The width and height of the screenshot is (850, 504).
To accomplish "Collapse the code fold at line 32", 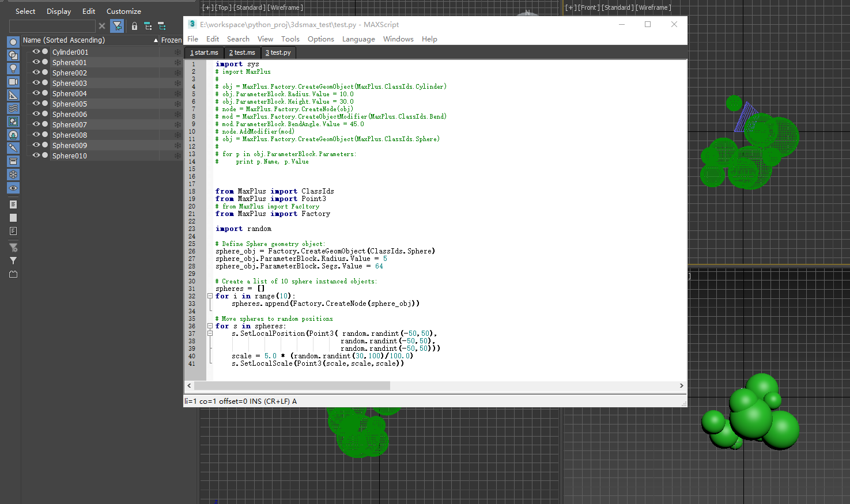I will pos(210,296).
